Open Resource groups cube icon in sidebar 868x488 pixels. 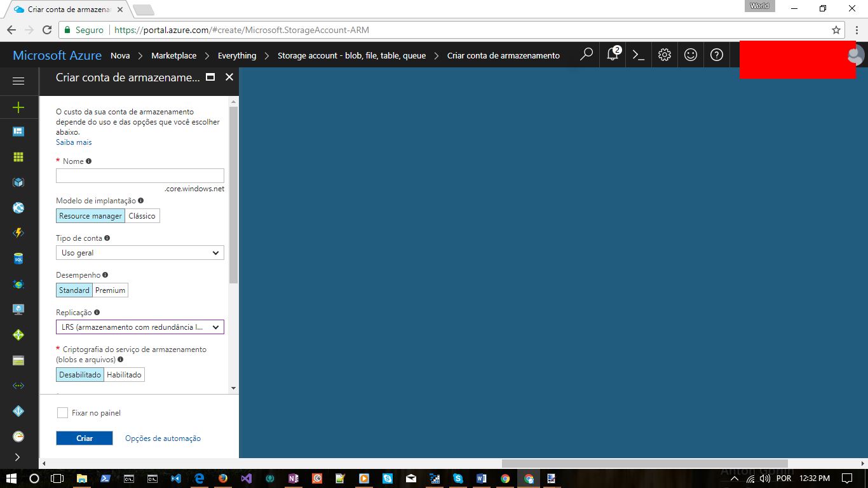[x=18, y=182]
